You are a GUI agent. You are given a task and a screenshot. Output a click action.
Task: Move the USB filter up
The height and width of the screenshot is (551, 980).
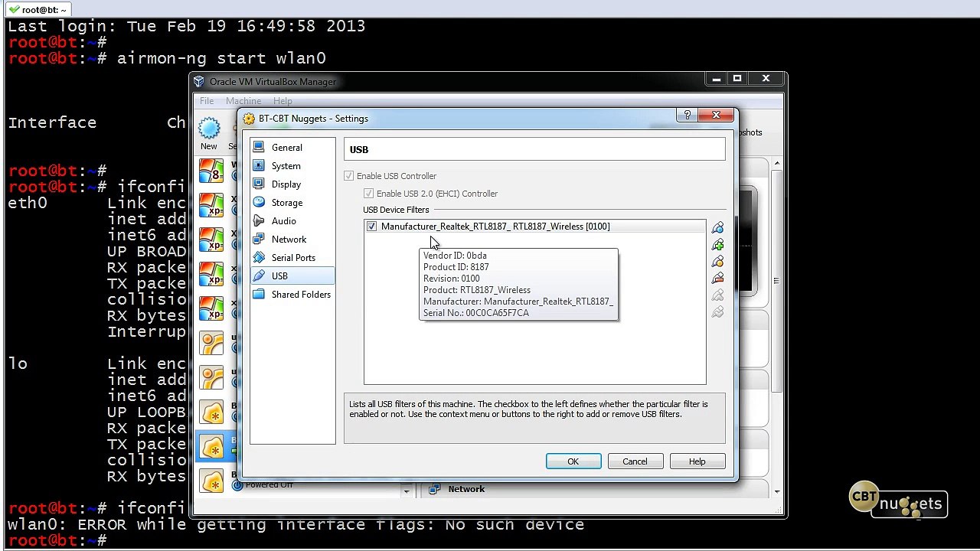coord(717,295)
